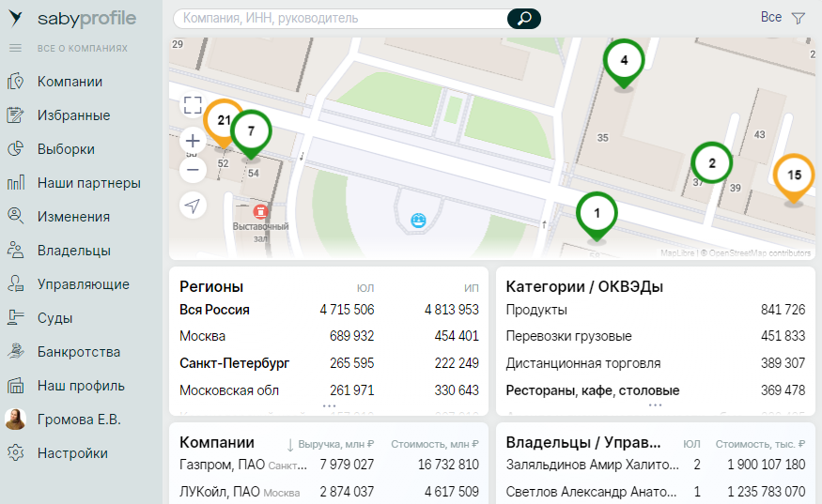
Task: Expand more rows under Regions list
Action: click(x=329, y=405)
